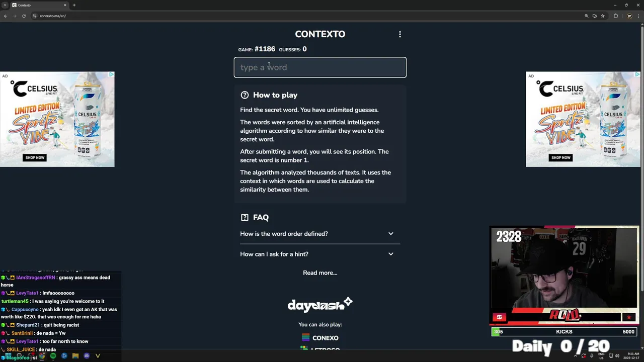The width and height of the screenshot is (644, 362).
Task: Click the AdChoices icon on left ad
Action: [x=111, y=74]
